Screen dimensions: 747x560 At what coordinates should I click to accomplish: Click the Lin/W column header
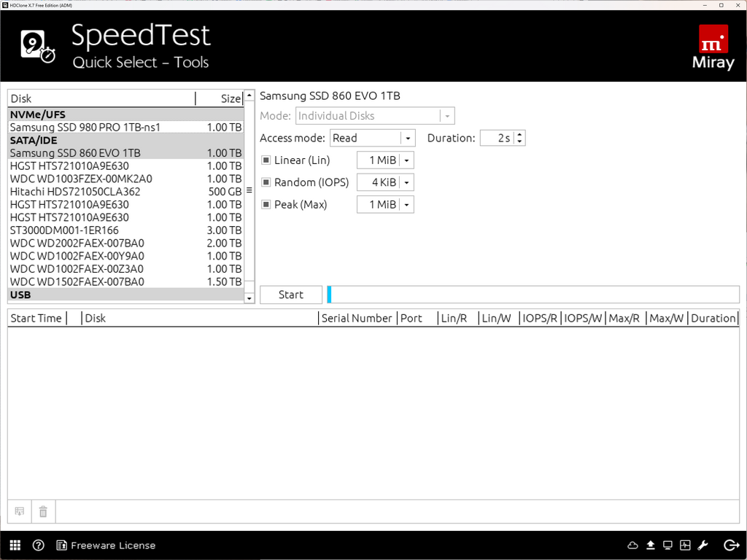point(499,318)
